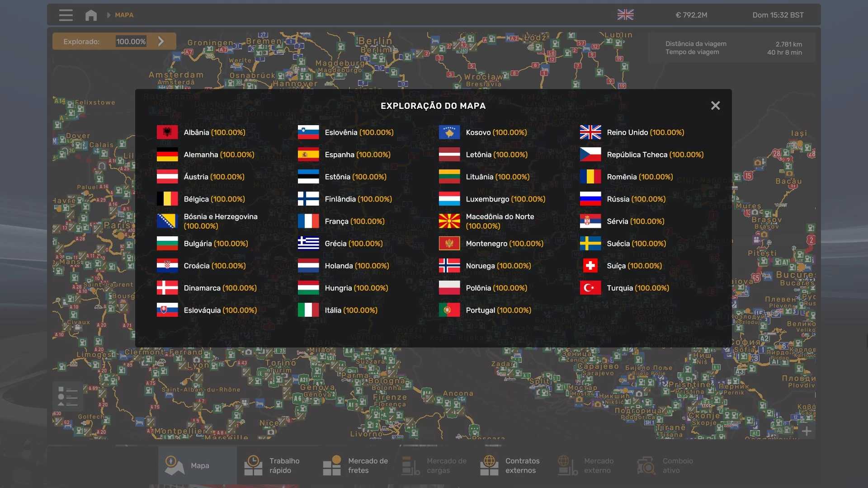Close the Exploração do Mapa dialog
Screen dimensions: 868x488
click(715, 106)
